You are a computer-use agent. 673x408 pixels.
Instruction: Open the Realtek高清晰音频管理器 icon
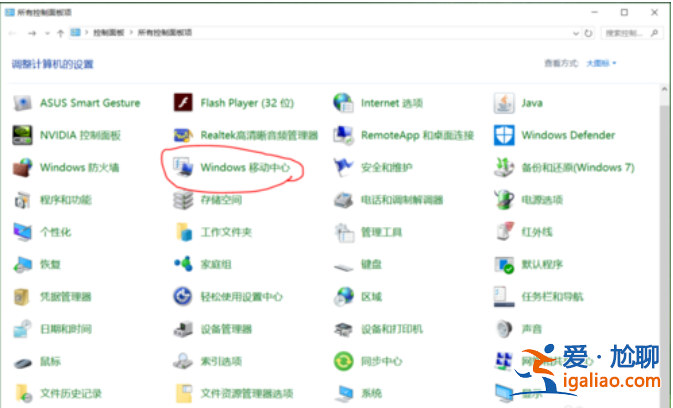[183, 136]
